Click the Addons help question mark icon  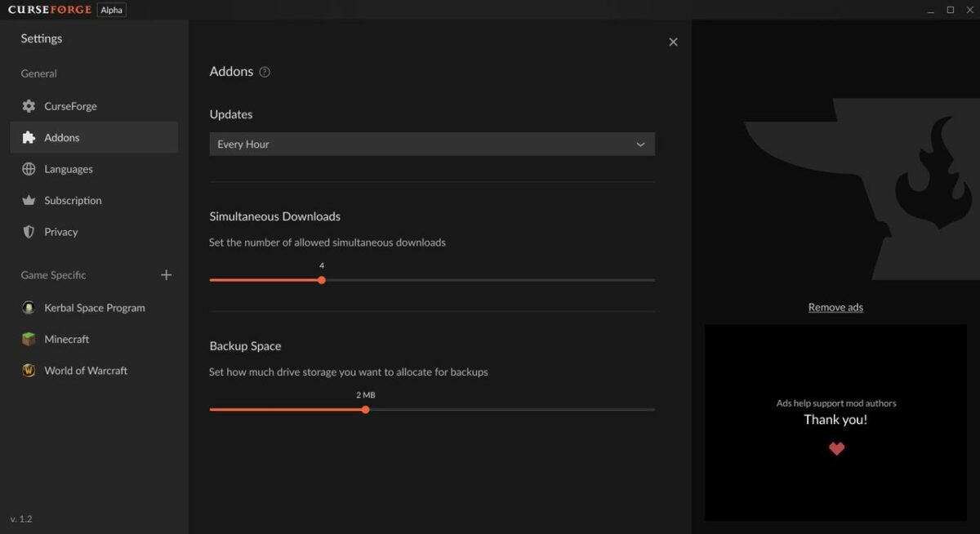click(265, 72)
